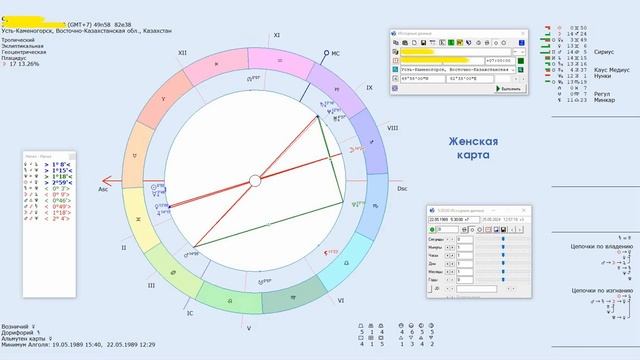Image resolution: width=640 pixels, height=360 pixels.
Task: Click the copy icon in source data toolbar
Action: coord(396,42)
